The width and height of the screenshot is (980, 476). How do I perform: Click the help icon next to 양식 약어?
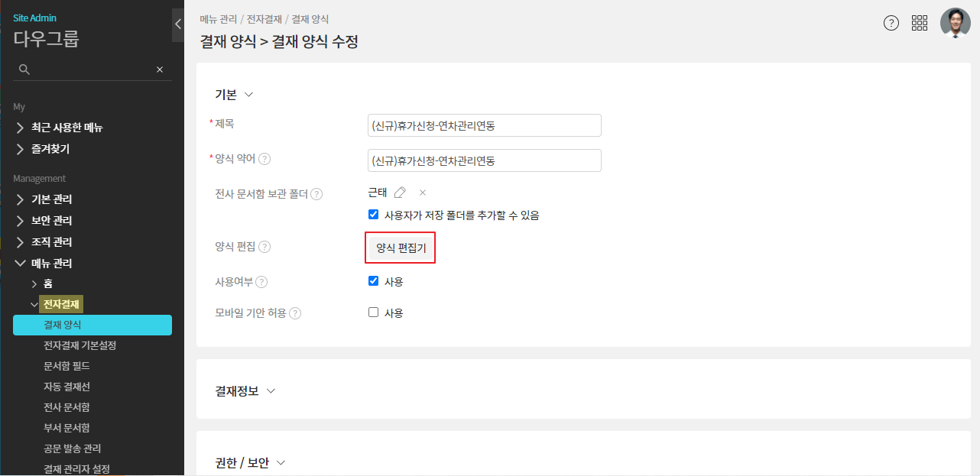(x=264, y=159)
